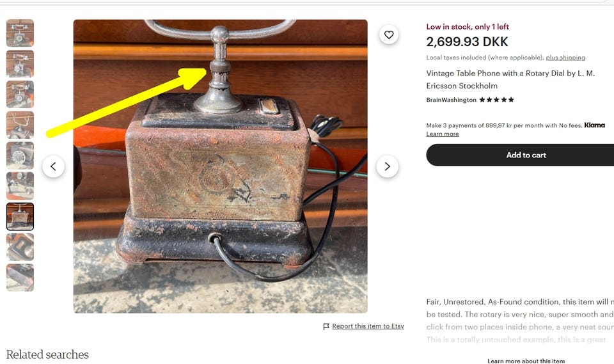The image size is (614, 364).
Task: Open the five-star seller rating
Action: (496, 100)
